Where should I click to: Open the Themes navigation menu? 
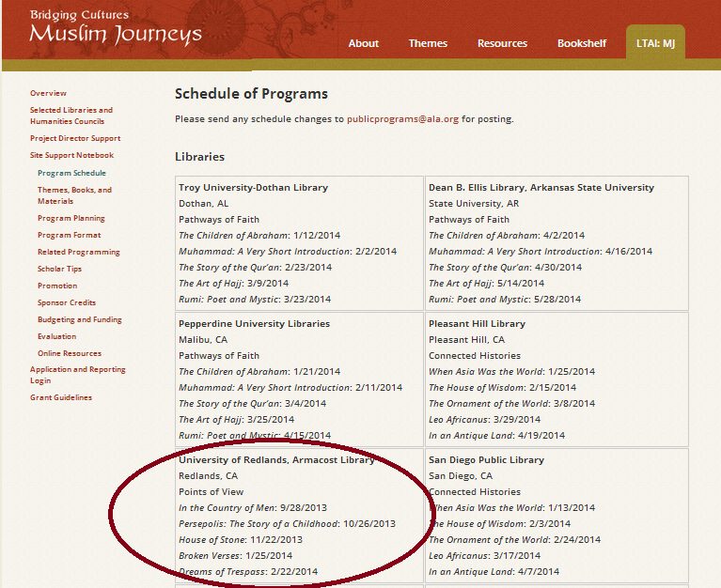(428, 43)
